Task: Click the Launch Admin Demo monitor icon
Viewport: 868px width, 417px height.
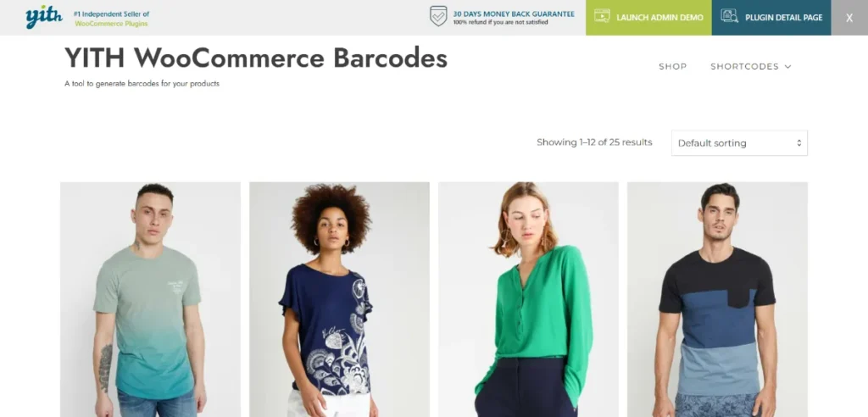Action: 602,15
